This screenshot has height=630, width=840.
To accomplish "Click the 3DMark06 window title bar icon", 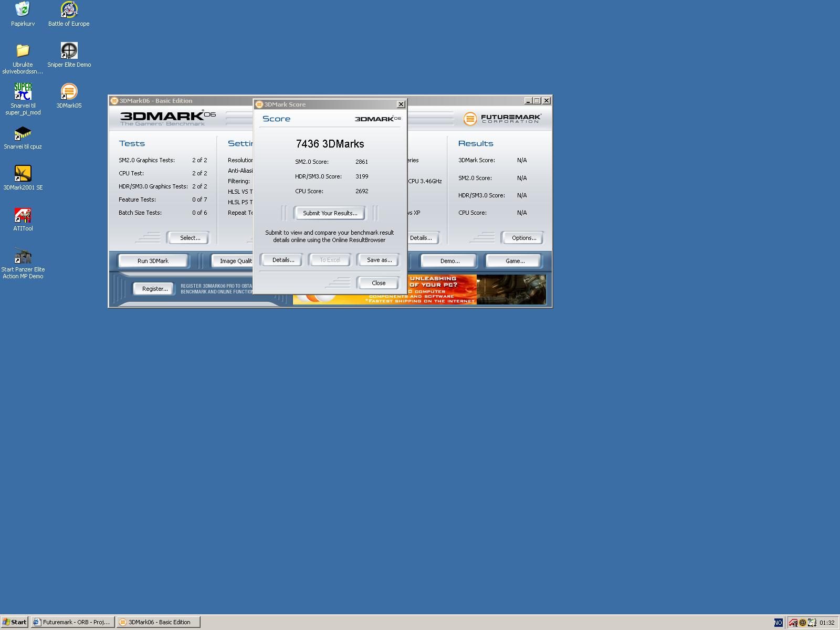I will (x=114, y=101).
